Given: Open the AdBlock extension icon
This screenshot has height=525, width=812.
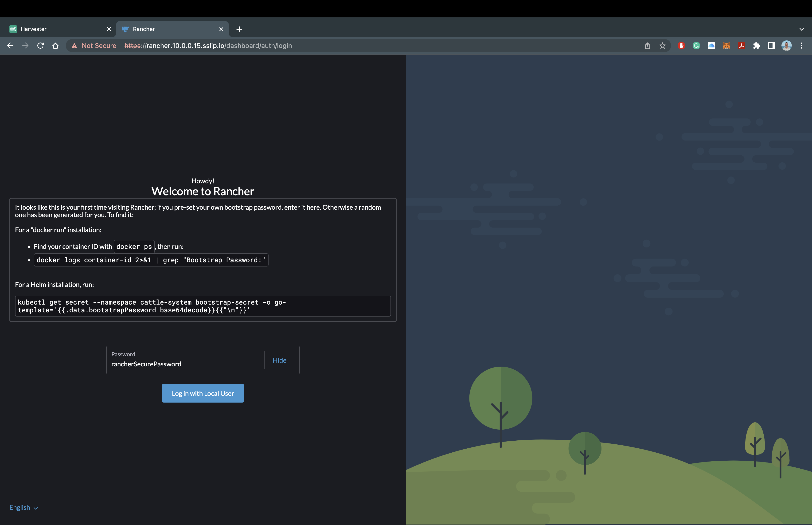Looking at the screenshot, I should [x=682, y=45].
